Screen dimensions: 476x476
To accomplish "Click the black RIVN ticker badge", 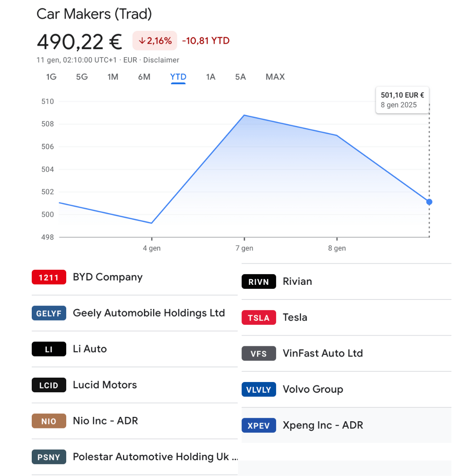I will [x=259, y=282].
